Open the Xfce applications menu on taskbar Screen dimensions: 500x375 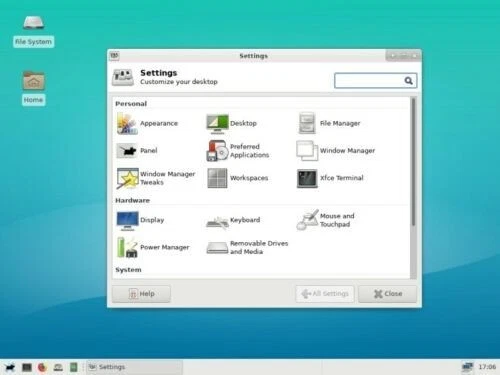coord(10,367)
